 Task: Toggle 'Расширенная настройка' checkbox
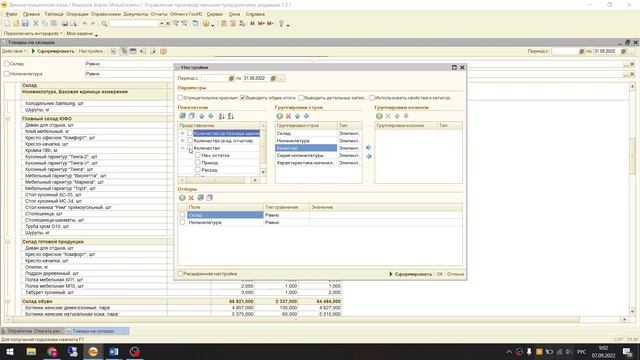click(180, 274)
